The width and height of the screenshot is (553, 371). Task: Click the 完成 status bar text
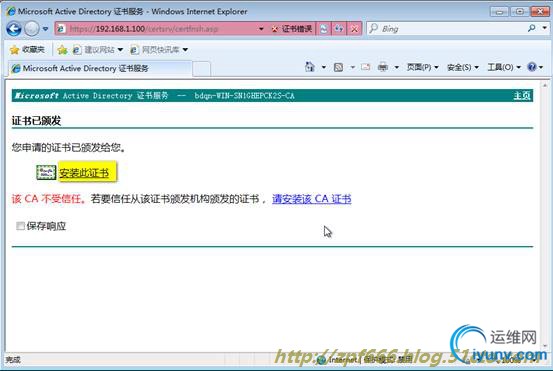pos(13,360)
